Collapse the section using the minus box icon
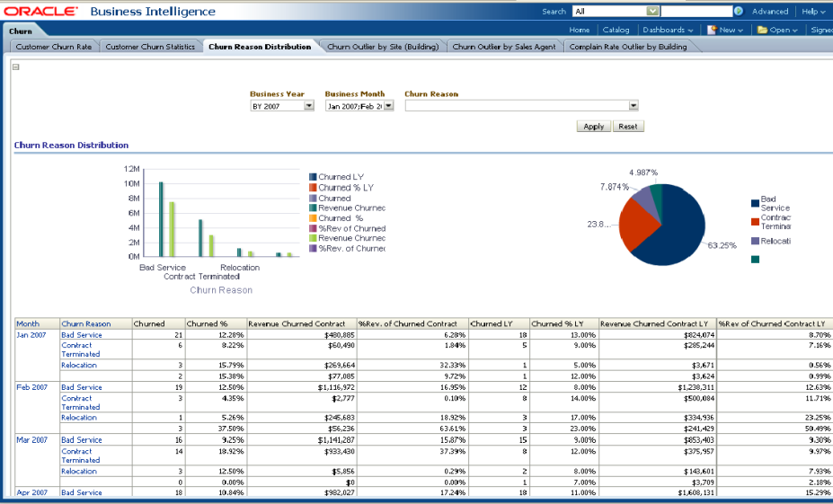 tap(16, 66)
